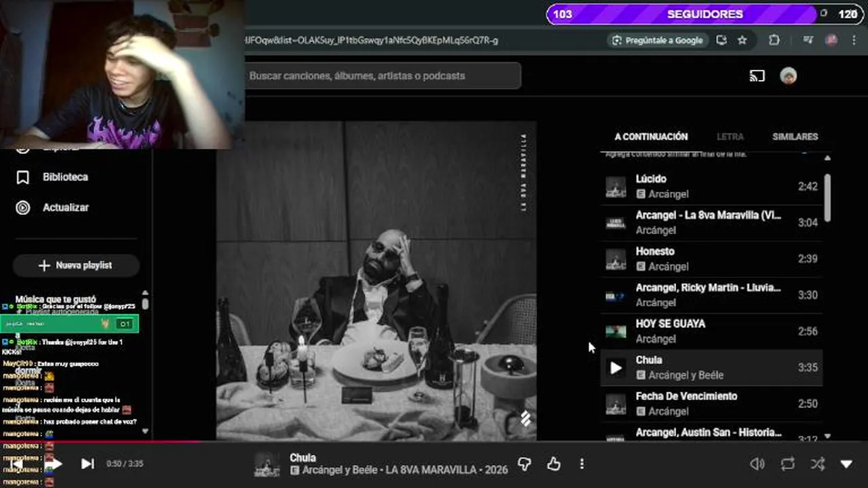Click the Chrome profile avatar
Image resolution: width=868 pixels, height=488 pixels.
pyautogui.click(x=831, y=40)
